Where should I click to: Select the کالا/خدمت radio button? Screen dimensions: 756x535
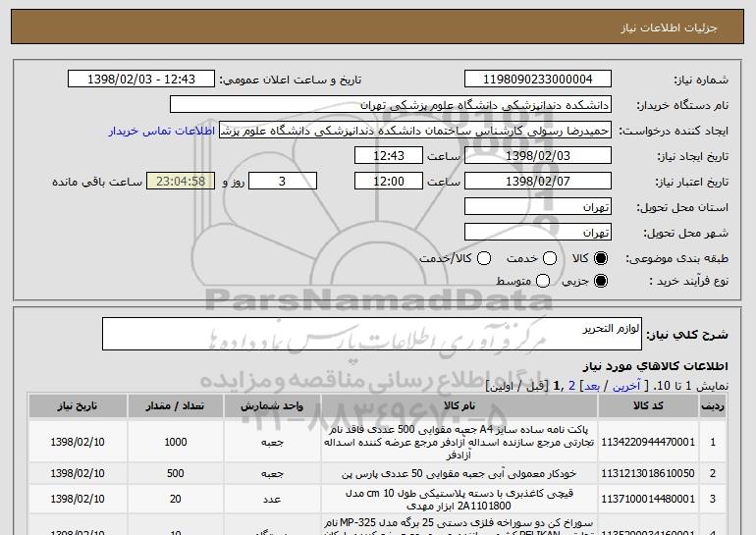coord(484,258)
